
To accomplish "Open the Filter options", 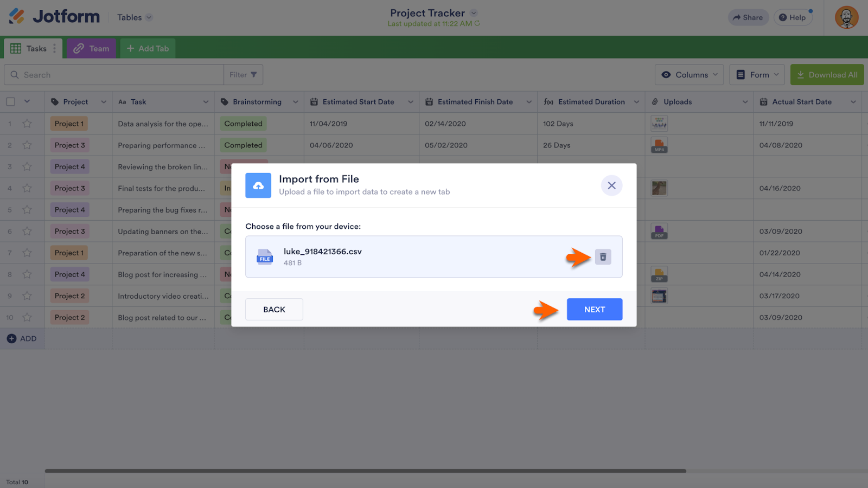I will (x=243, y=75).
